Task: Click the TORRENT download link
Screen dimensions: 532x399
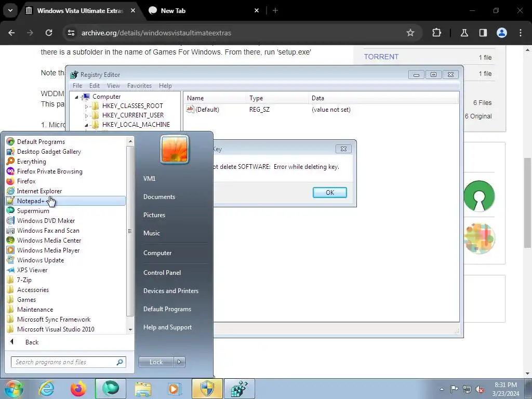Action: coord(381,57)
